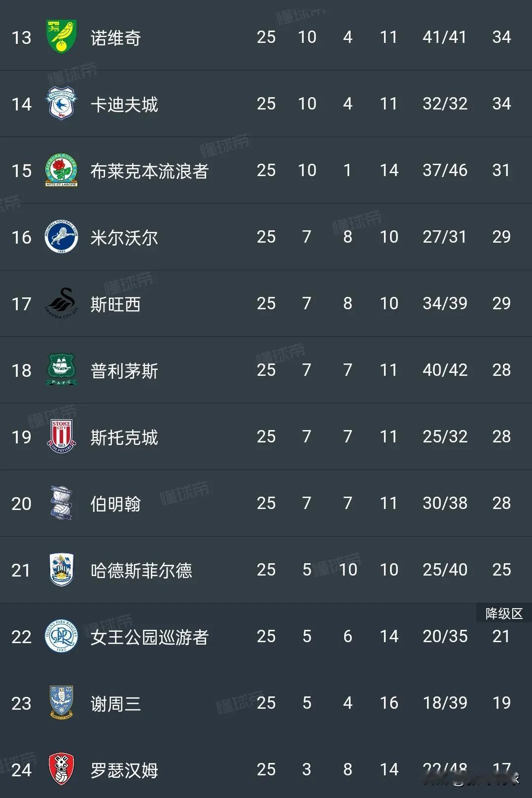The width and height of the screenshot is (532, 798).
Task: Tap the Cardiff City bluebird crest
Action: pyautogui.click(x=61, y=104)
